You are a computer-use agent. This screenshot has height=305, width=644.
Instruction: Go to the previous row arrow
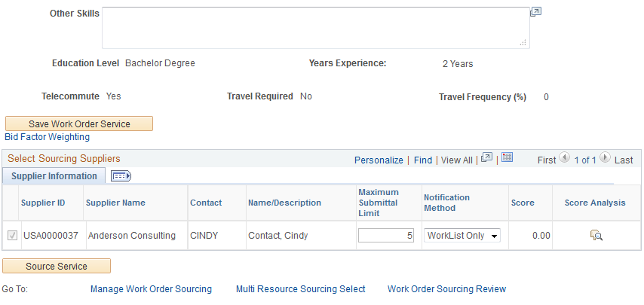pyautogui.click(x=564, y=158)
